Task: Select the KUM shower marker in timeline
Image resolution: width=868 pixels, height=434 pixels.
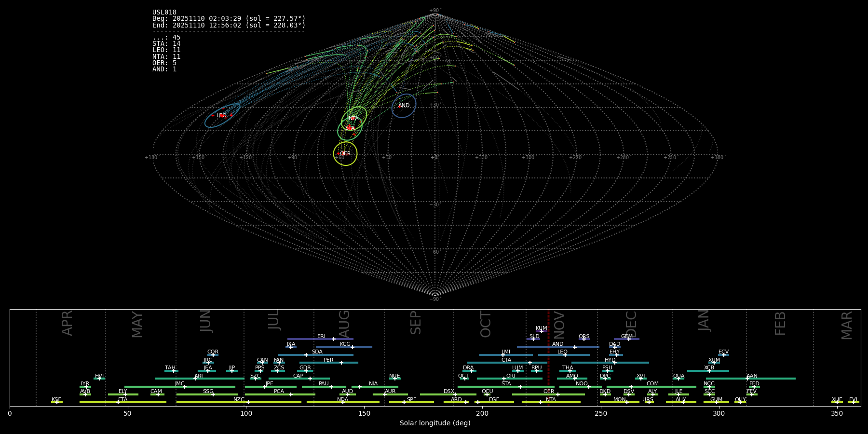Action: click(x=541, y=331)
